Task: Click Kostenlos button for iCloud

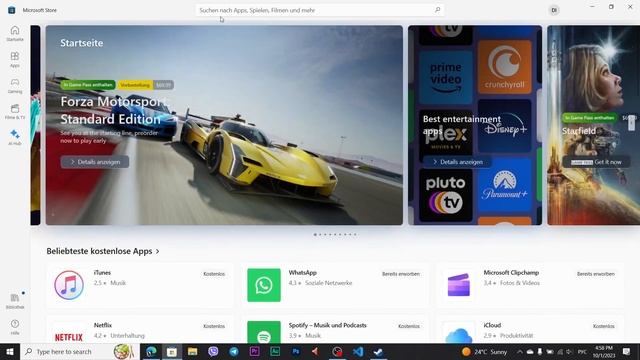Action: pos(604,326)
